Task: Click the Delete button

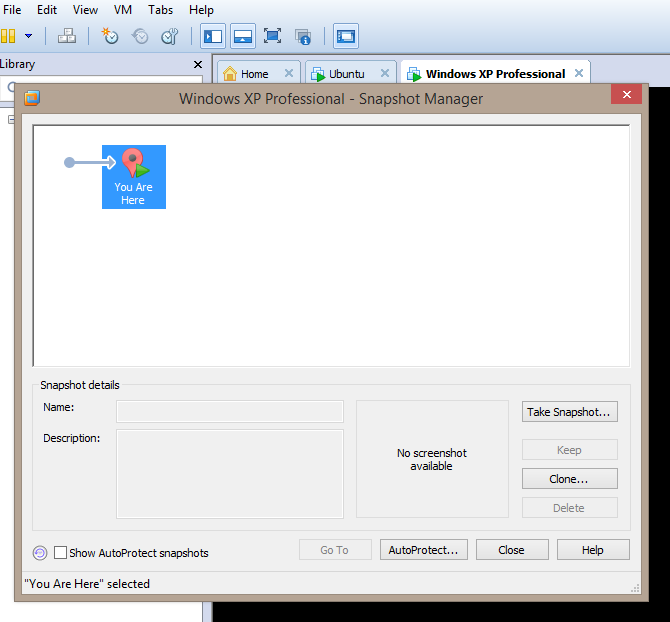Action: [570, 508]
